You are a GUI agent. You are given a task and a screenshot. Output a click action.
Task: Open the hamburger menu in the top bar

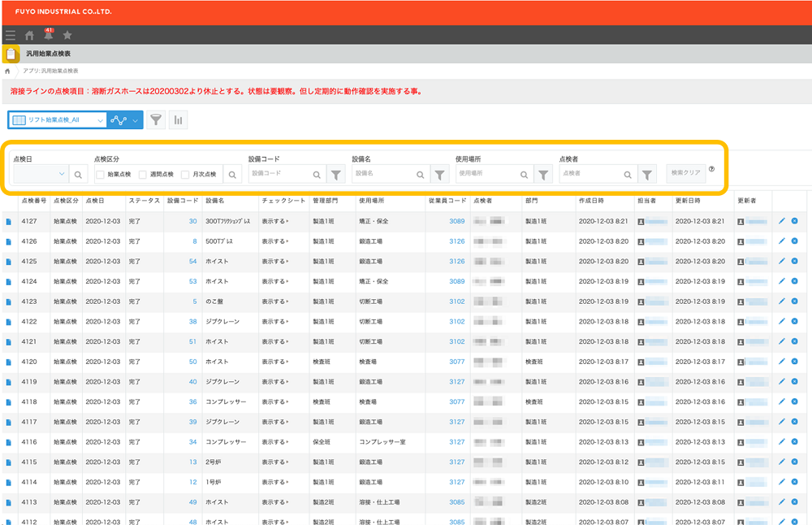click(x=10, y=35)
